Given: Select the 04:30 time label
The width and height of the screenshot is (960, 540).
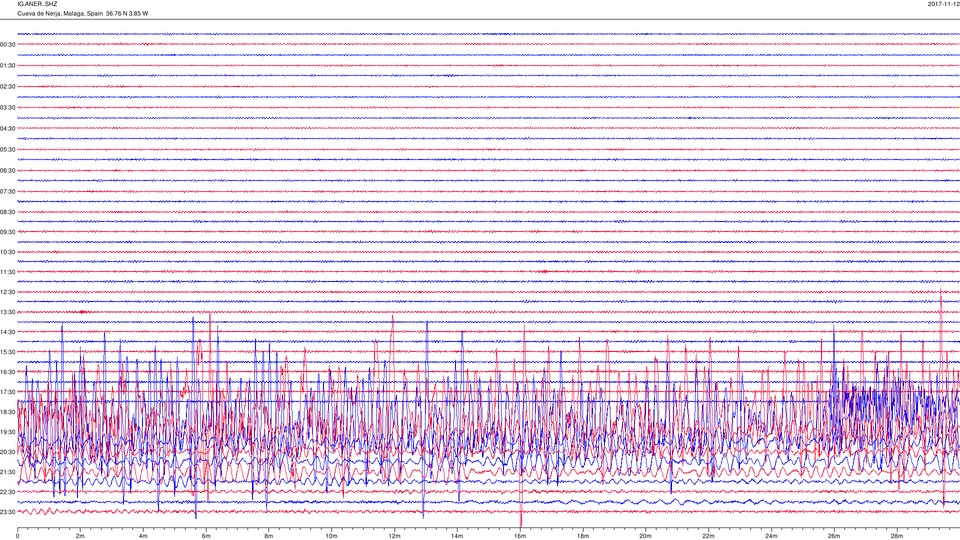Looking at the screenshot, I should point(8,129).
